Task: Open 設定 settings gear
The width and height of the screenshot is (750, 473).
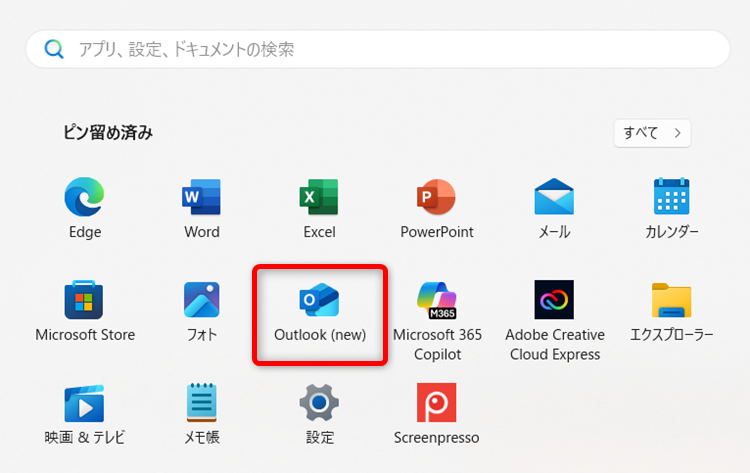Action: tap(319, 403)
